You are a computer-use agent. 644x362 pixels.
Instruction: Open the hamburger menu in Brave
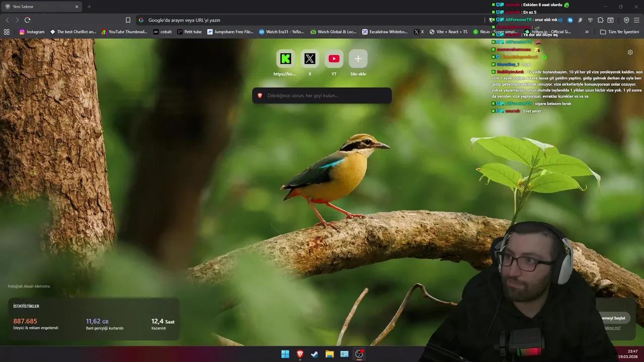(636, 20)
